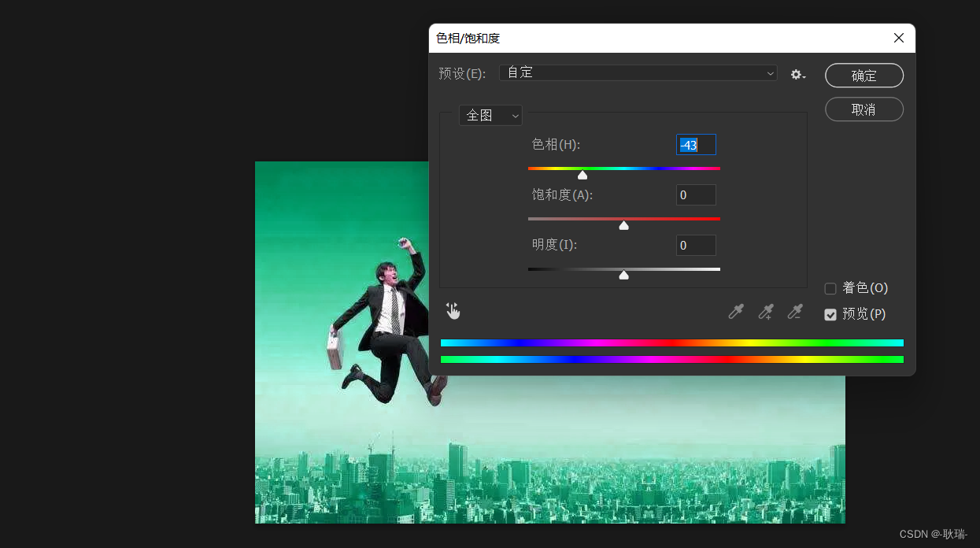Disable the 预览 preview checkbox
This screenshot has height=548, width=980.
pyautogui.click(x=830, y=314)
